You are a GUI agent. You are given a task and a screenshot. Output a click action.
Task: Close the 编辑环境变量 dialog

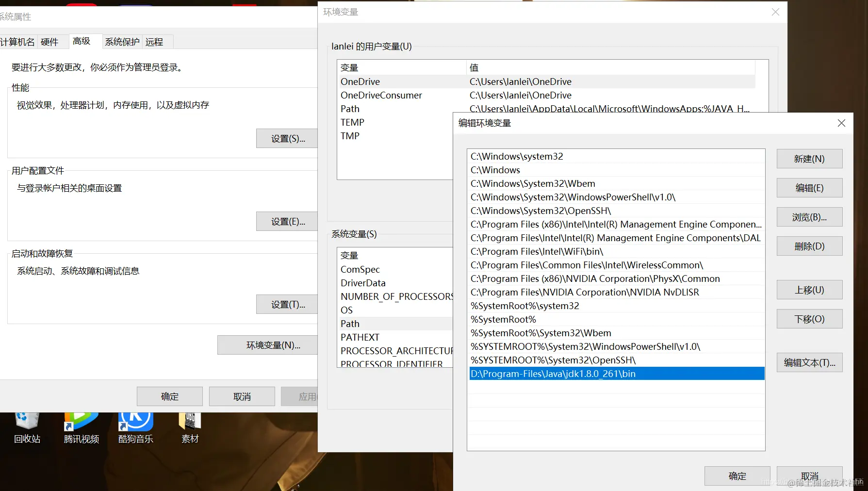point(841,123)
